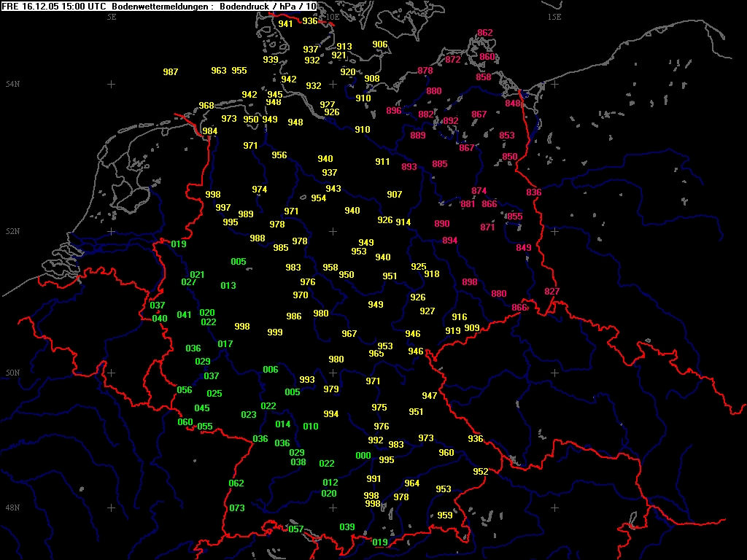Click the green value 055
The width and height of the screenshot is (747, 560).
click(205, 426)
